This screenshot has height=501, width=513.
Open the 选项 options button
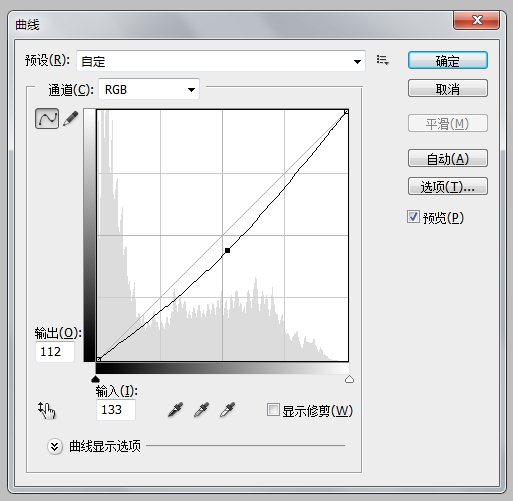coord(448,186)
